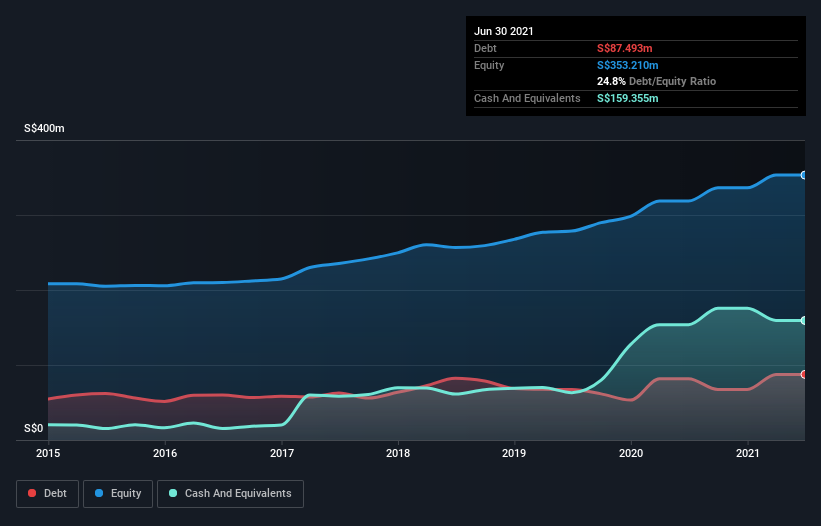
Task: Click the tooltip's Equity row label
Action: [489, 65]
